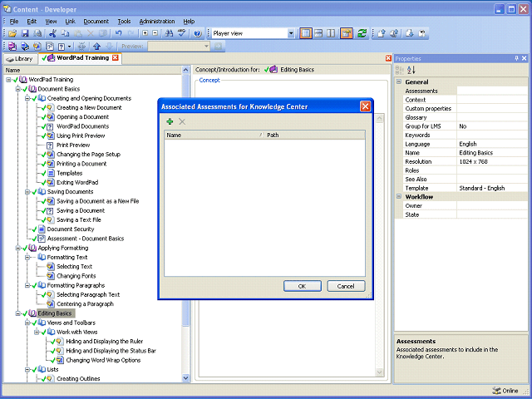Click the outline tree scrollbar up arrow
This screenshot has width=532, height=399.
tap(185, 70)
